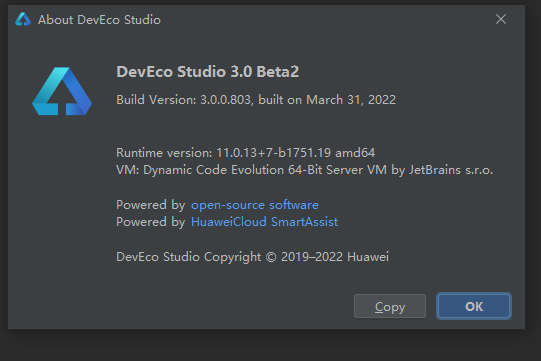
Task: Click the DevEco Studio Copyright 2019–2022 line
Action: (x=253, y=257)
